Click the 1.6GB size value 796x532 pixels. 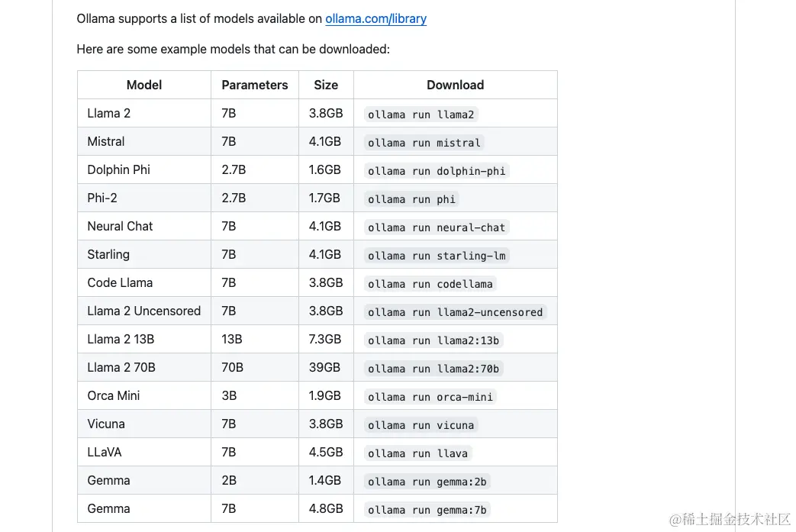pos(325,169)
